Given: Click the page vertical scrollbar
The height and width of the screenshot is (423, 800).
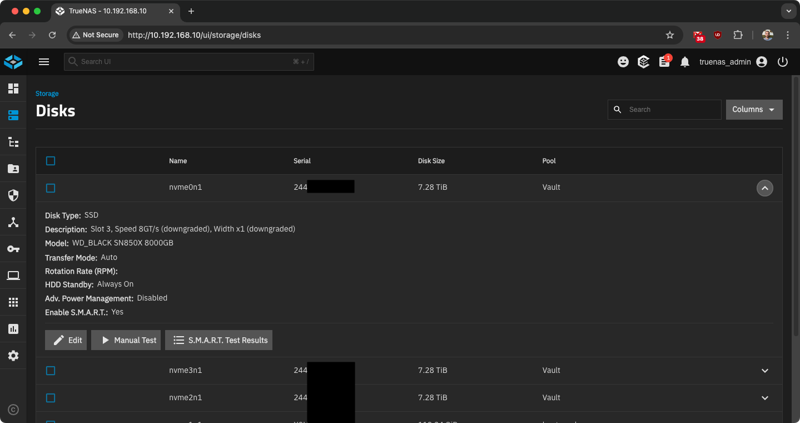Looking at the screenshot, I should click(796, 204).
